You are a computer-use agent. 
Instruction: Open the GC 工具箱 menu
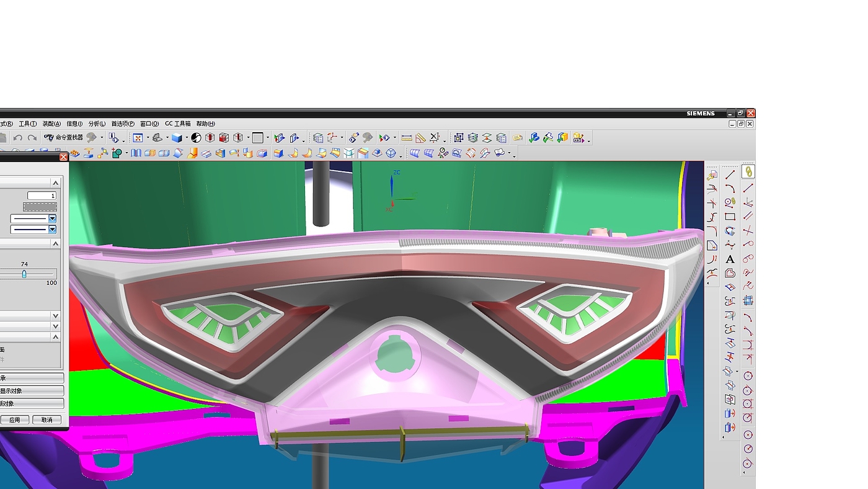[178, 123]
